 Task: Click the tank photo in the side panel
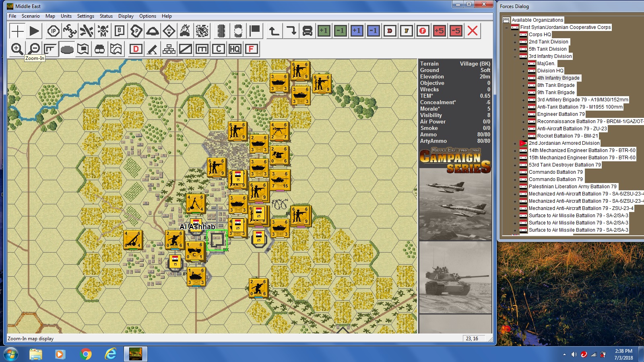pyautogui.click(x=455, y=278)
